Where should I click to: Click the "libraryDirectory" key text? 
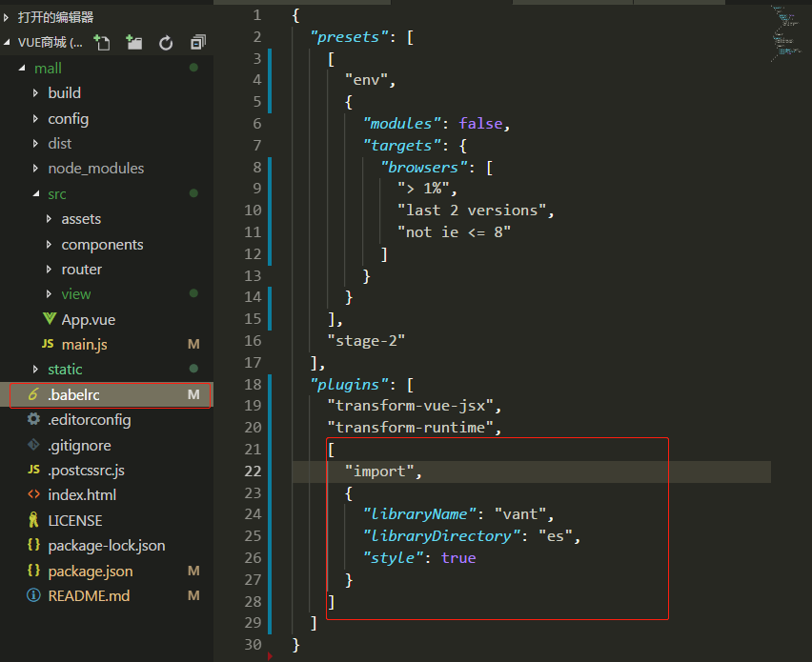click(441, 536)
